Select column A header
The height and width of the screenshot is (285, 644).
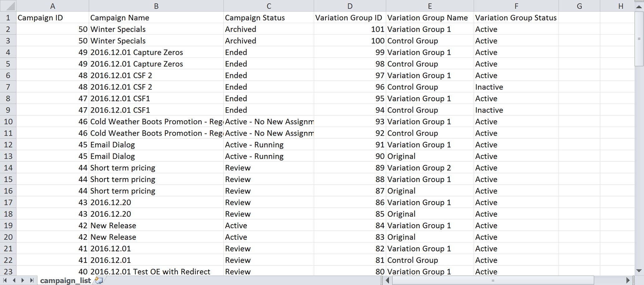[52, 6]
